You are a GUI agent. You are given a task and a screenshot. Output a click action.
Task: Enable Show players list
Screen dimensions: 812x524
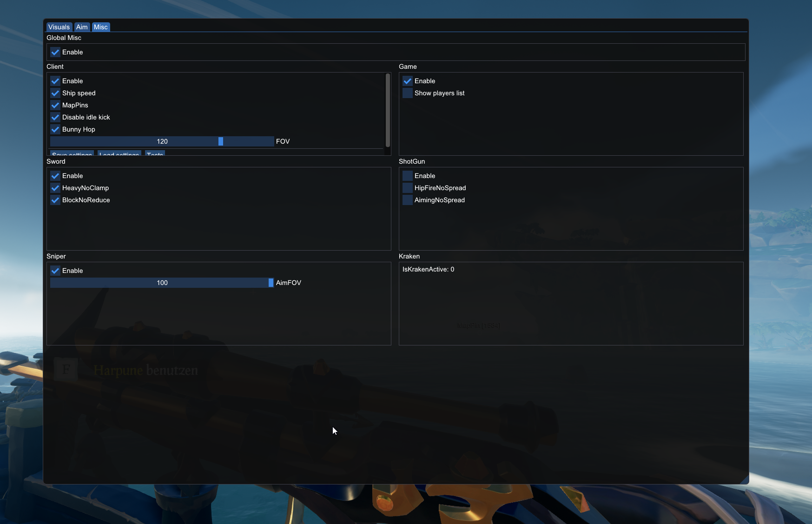[x=408, y=93]
